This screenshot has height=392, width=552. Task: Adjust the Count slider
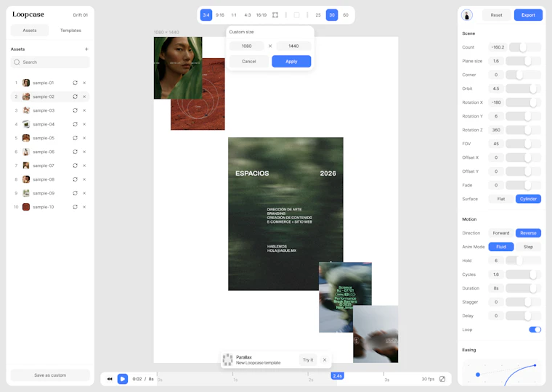[x=525, y=47]
